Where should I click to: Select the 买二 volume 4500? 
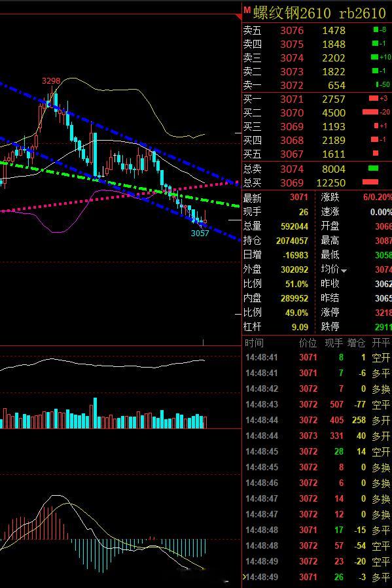click(x=334, y=113)
